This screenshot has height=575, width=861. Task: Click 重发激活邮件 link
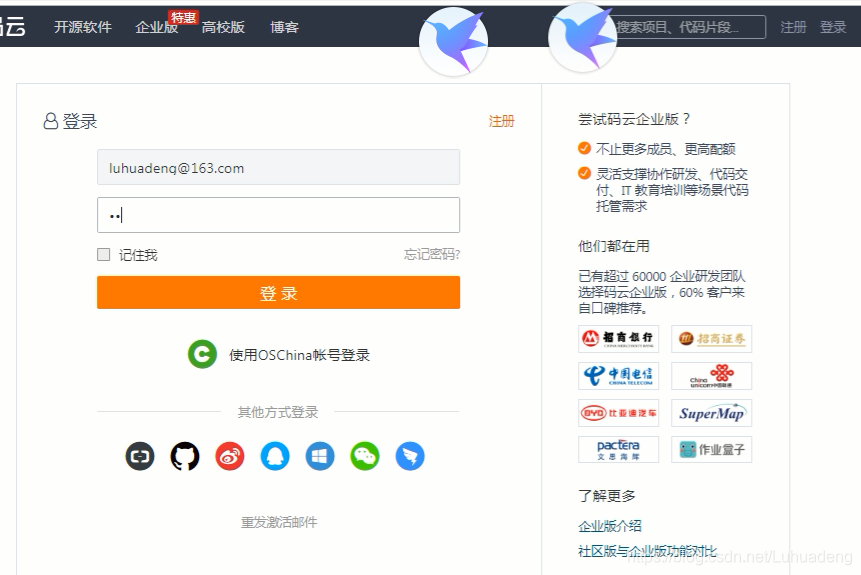tap(279, 522)
